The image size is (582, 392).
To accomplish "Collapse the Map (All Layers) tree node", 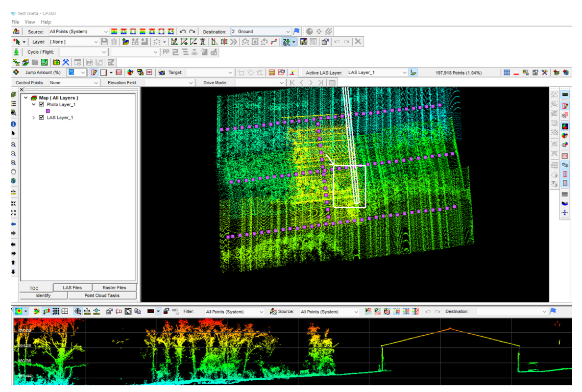I will click(26, 98).
